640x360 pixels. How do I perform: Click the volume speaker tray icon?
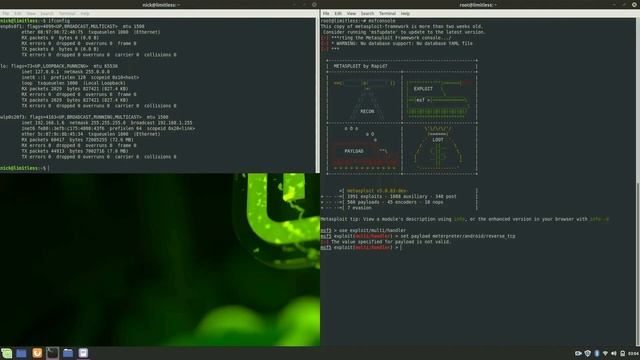pyautogui.click(x=614, y=353)
